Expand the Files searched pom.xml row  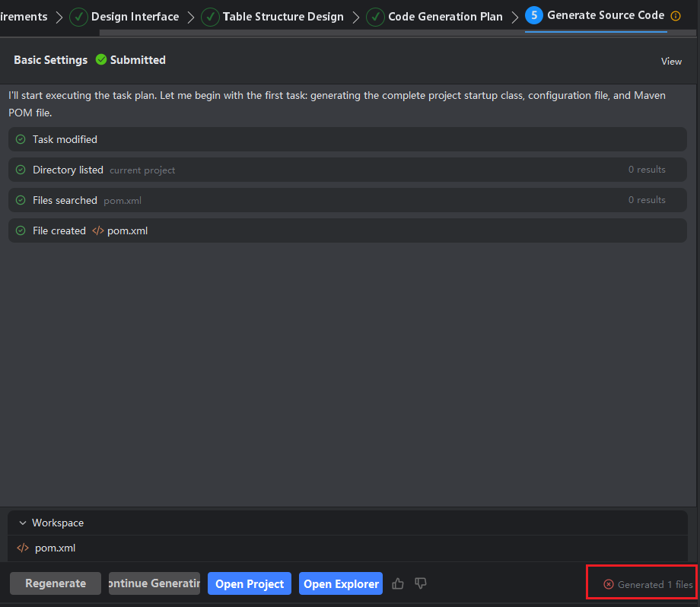pyautogui.click(x=347, y=200)
